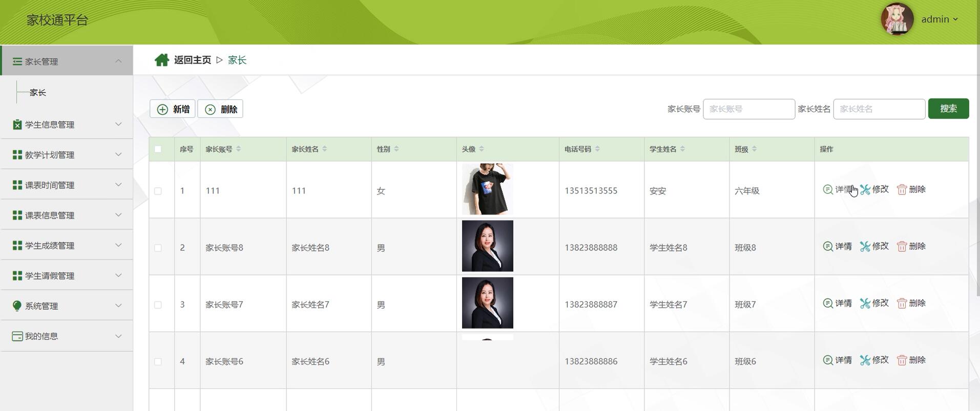The width and height of the screenshot is (980, 411).
Task: Open the portrait thumbnail for 家长账号7
Action: (487, 302)
